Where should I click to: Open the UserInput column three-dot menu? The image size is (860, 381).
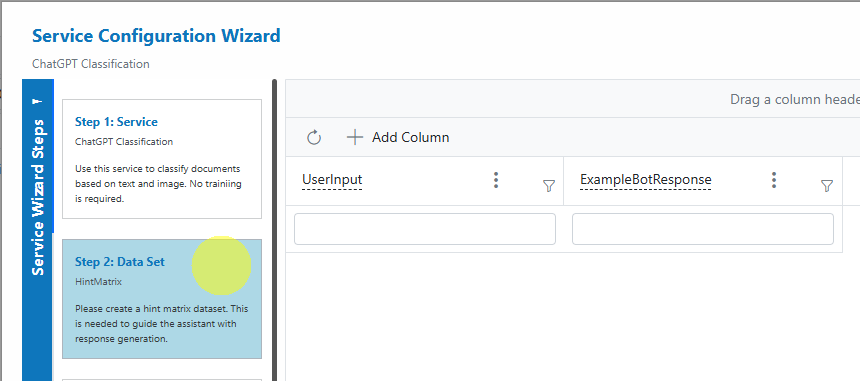coord(496,180)
